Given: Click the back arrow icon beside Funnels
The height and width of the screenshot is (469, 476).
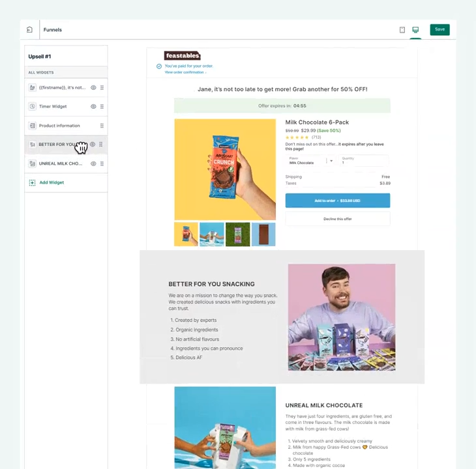Looking at the screenshot, I should pos(29,30).
